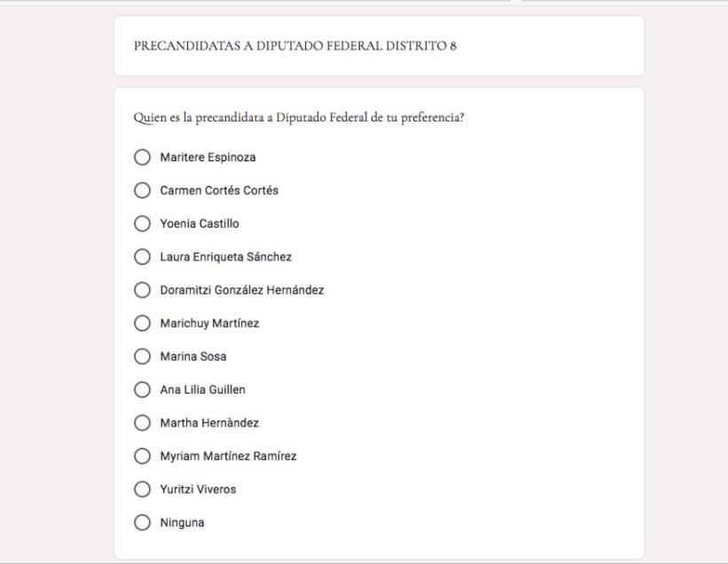
Task: Click the Maritere Espinoza label text
Action: point(208,157)
